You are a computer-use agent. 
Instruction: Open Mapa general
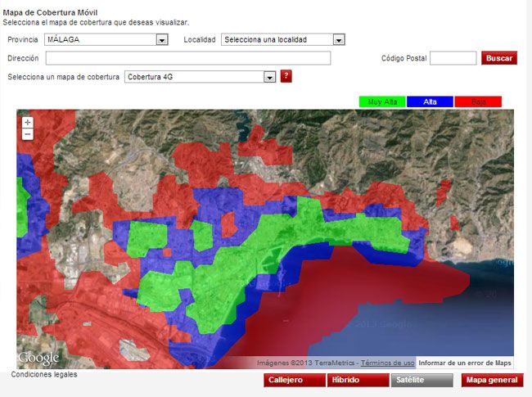tap(492, 380)
